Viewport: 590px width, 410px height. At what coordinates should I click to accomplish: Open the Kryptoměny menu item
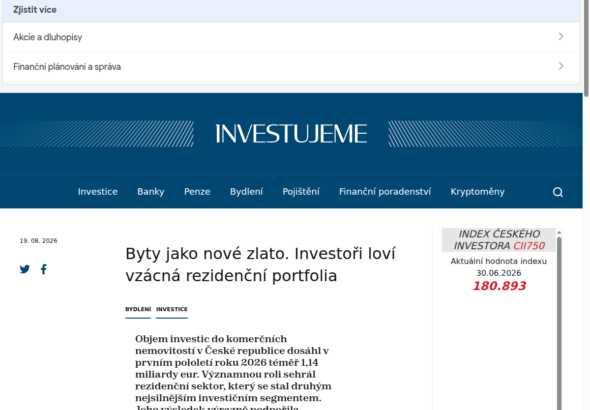[477, 192]
